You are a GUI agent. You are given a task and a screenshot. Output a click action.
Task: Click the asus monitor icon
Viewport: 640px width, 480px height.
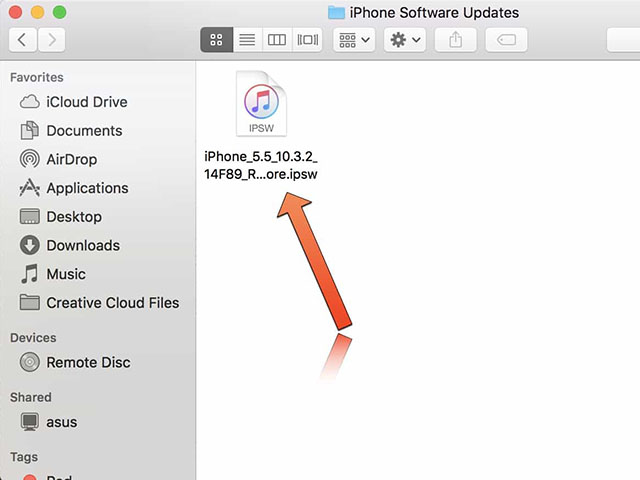tap(30, 422)
